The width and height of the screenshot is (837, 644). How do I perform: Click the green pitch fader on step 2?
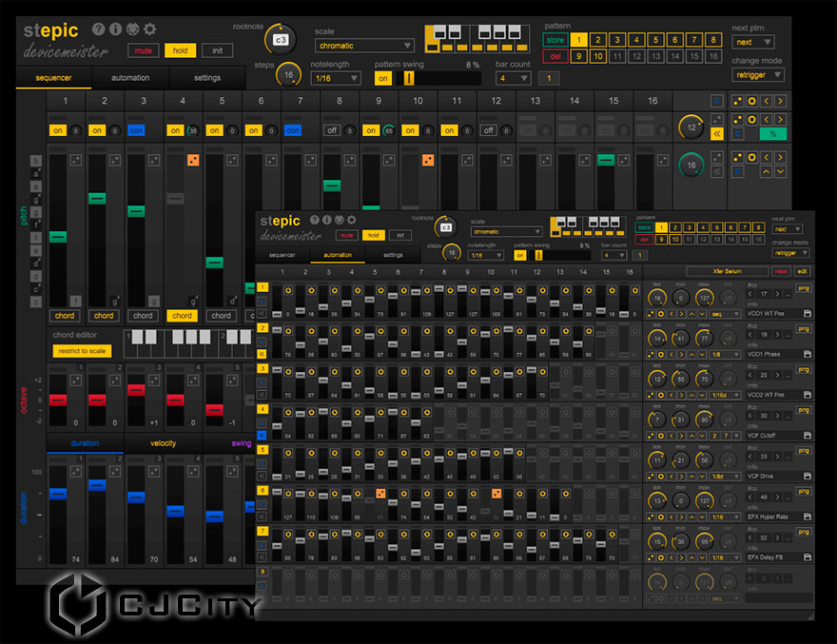coord(97,199)
